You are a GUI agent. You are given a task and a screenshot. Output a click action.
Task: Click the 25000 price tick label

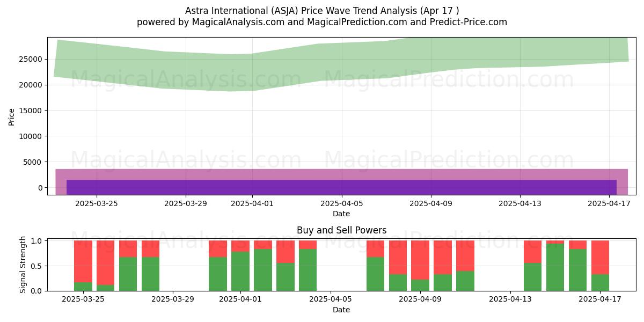pos(31,60)
